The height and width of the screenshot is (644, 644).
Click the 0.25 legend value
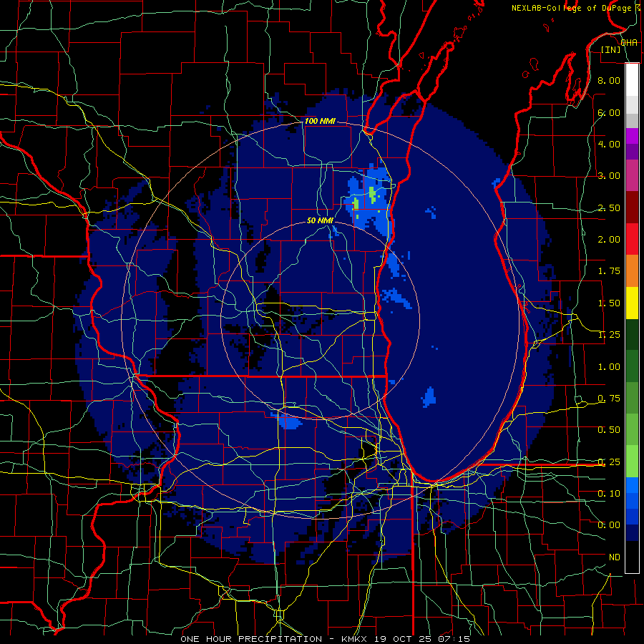(x=609, y=462)
